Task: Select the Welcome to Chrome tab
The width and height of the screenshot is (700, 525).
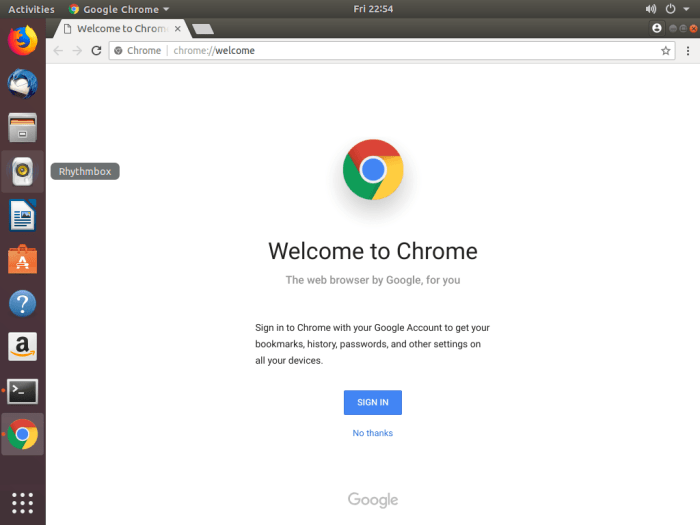Action: coord(121,29)
